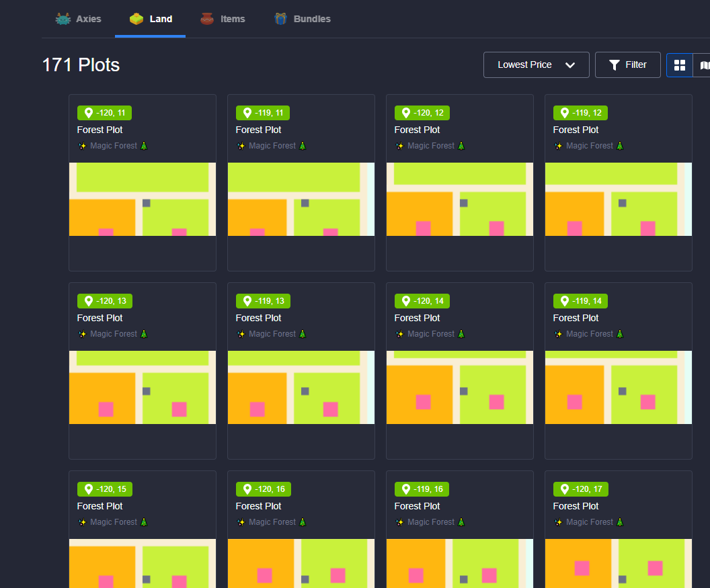Click Forest Plot title of -119, 12
710x588 pixels.
click(x=576, y=130)
